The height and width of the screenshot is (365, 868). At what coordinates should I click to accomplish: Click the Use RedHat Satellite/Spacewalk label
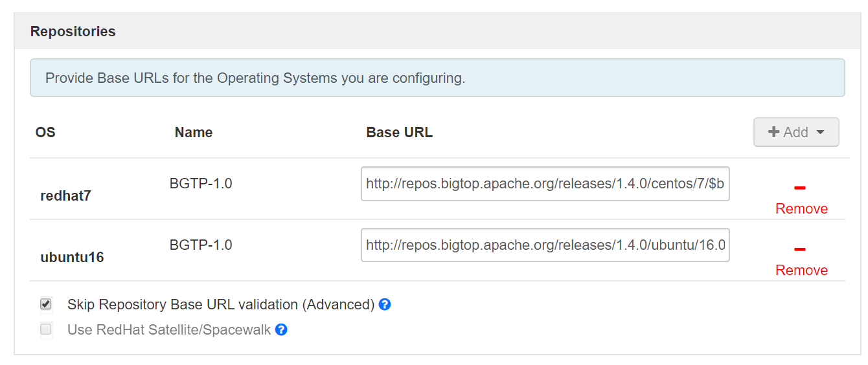tap(169, 330)
